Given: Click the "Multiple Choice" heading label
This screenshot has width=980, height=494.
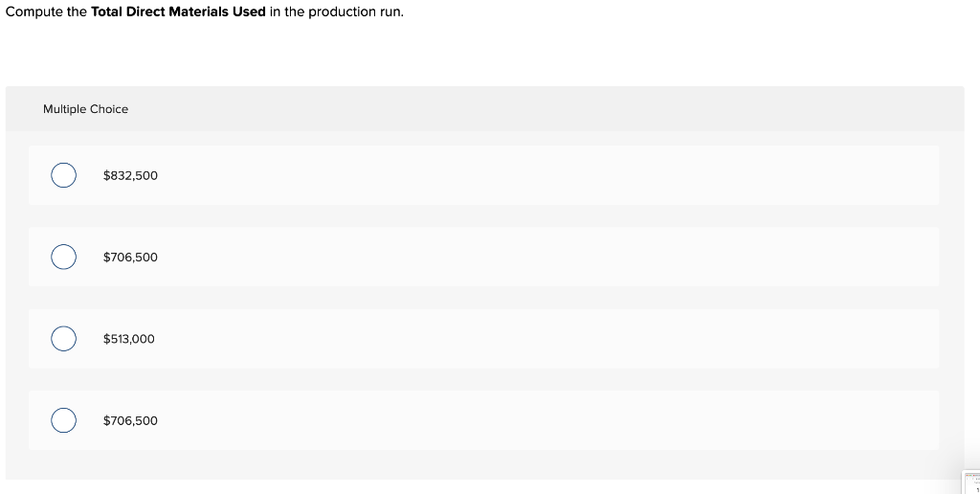Looking at the screenshot, I should tap(85, 109).
